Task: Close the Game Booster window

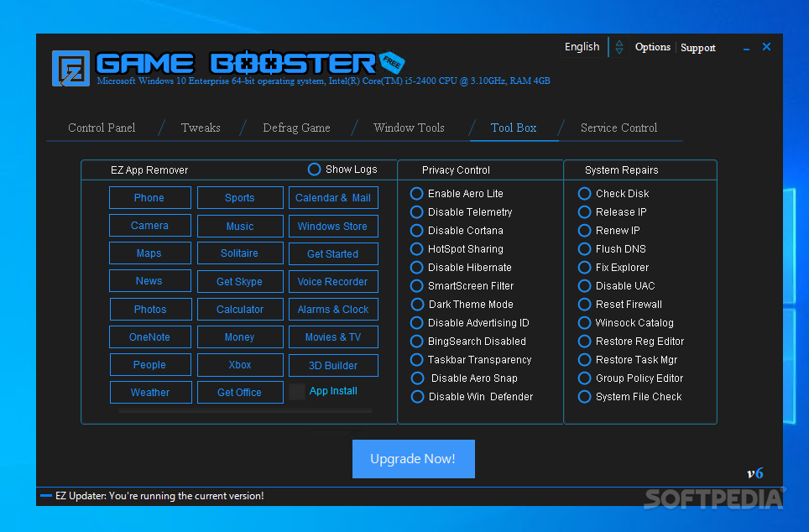Action: coord(767,47)
